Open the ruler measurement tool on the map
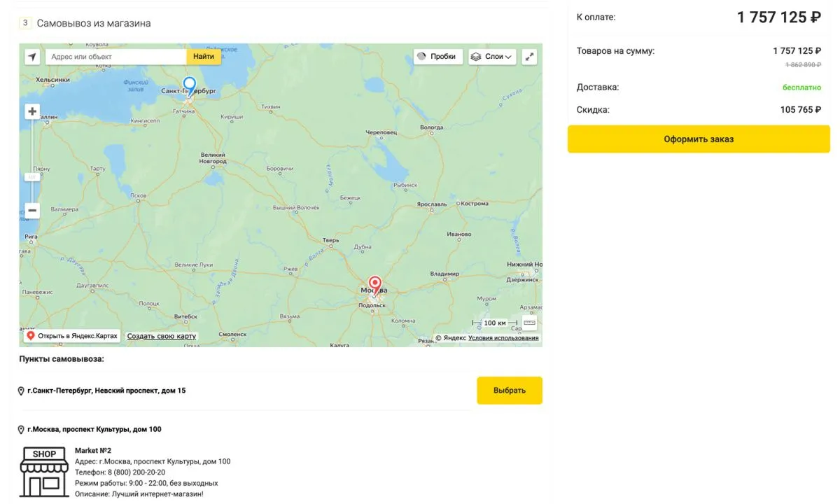This screenshot has width=840, height=504. [529, 322]
